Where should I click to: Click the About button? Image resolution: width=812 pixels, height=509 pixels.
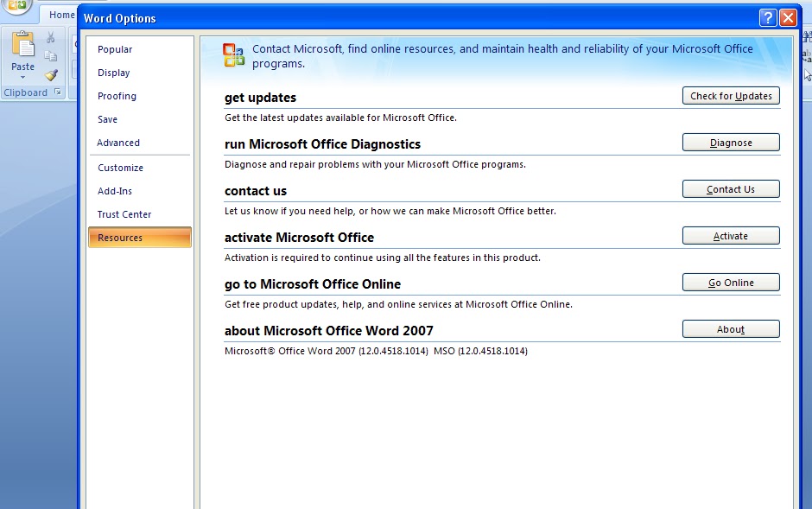731,328
